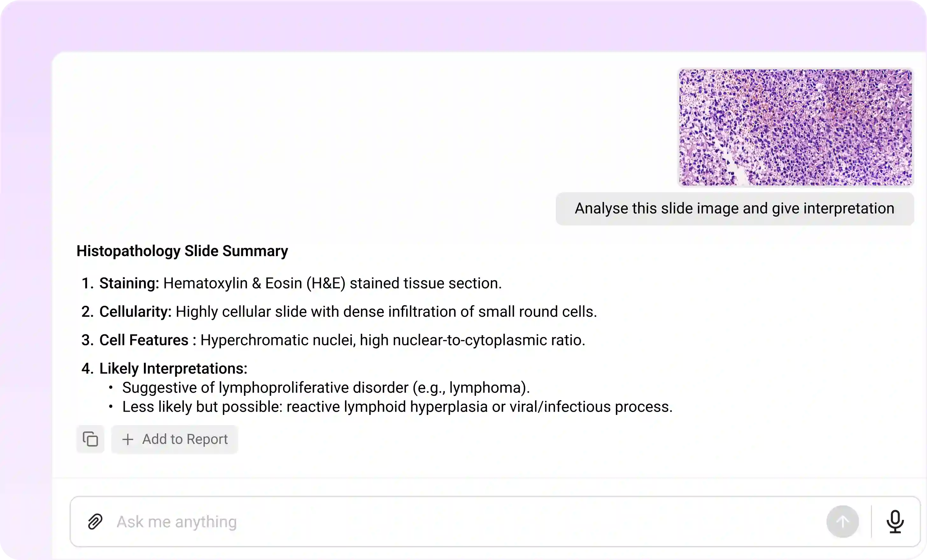Click the plus icon beside Add to Report
This screenshot has height=560, width=927.
128,439
